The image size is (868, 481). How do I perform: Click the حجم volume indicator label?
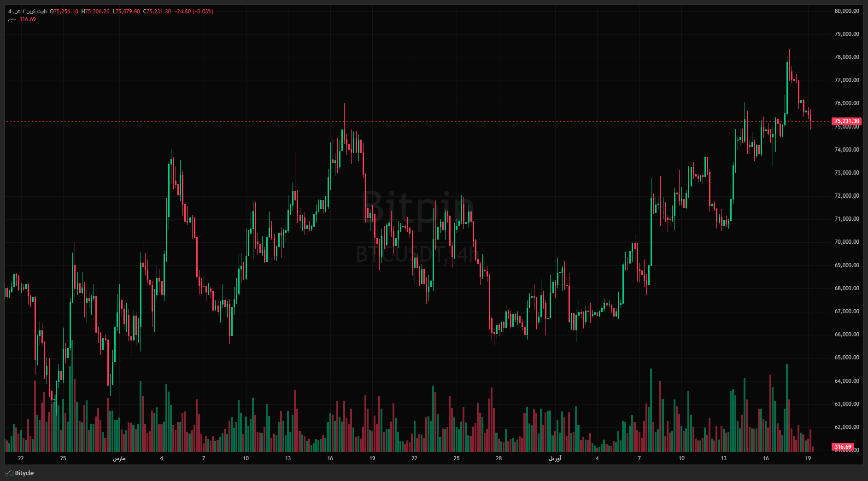pyautogui.click(x=12, y=19)
